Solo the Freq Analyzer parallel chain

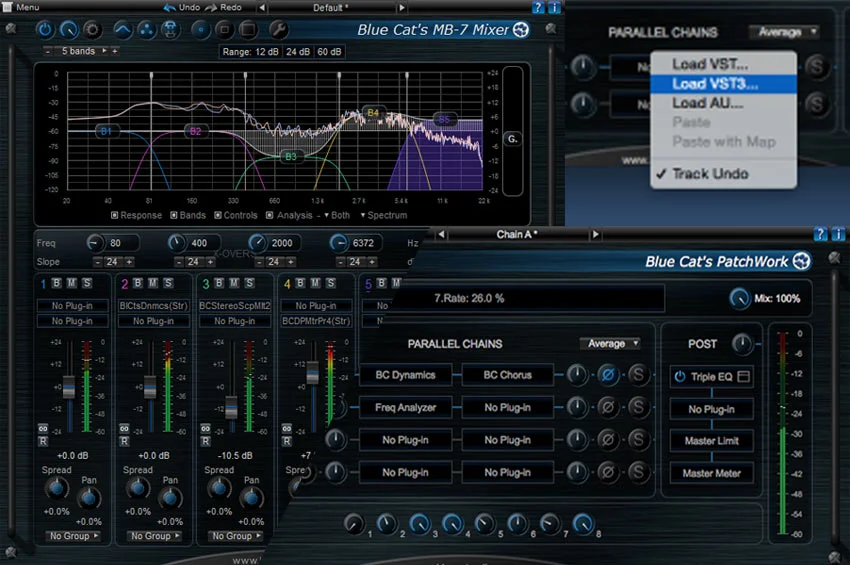[638, 407]
